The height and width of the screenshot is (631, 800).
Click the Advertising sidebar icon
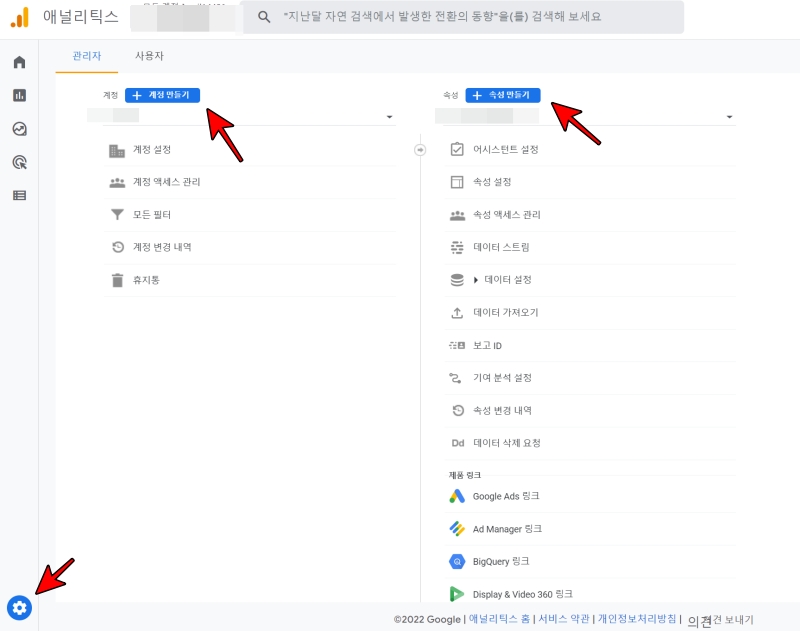click(18, 162)
